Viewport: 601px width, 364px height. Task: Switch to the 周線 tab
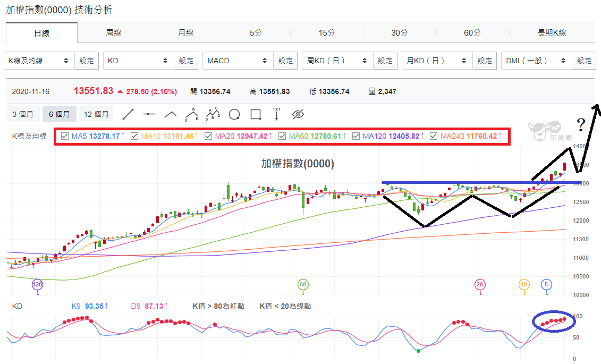(x=114, y=33)
